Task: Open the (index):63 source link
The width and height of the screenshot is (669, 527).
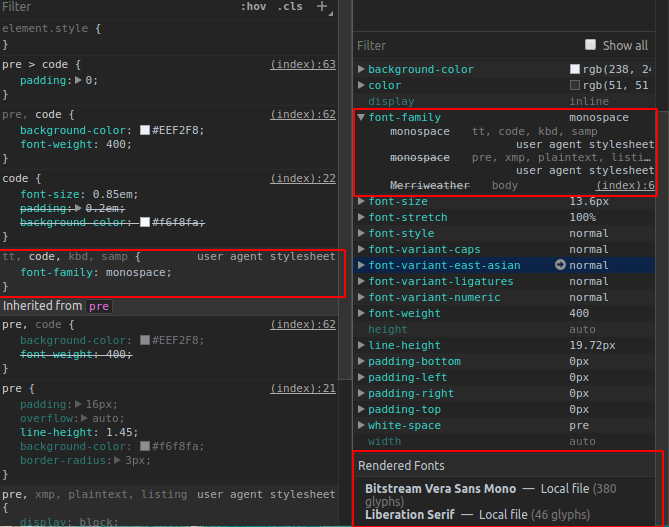Action: [303, 64]
